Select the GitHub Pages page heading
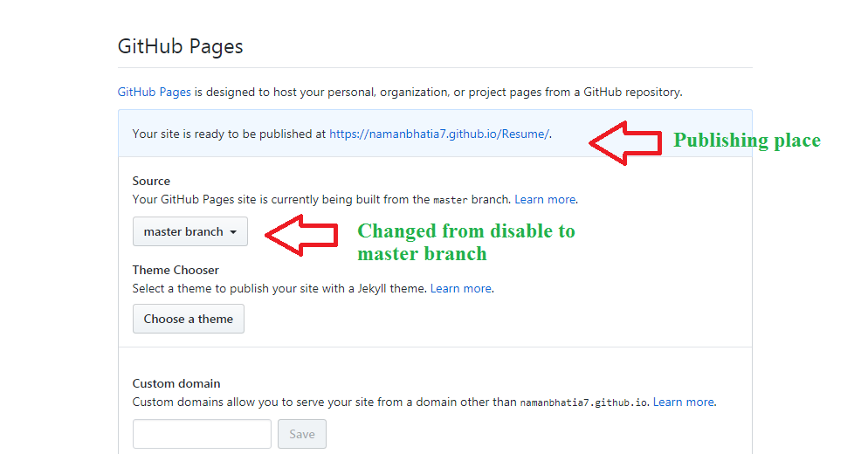The width and height of the screenshot is (868, 454). click(181, 46)
